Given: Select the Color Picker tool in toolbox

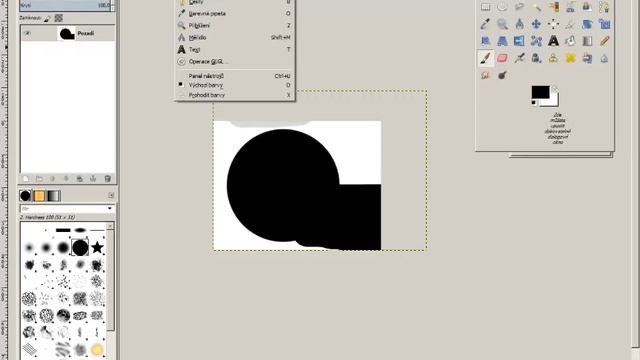Looking at the screenshot, I should coord(485,24).
